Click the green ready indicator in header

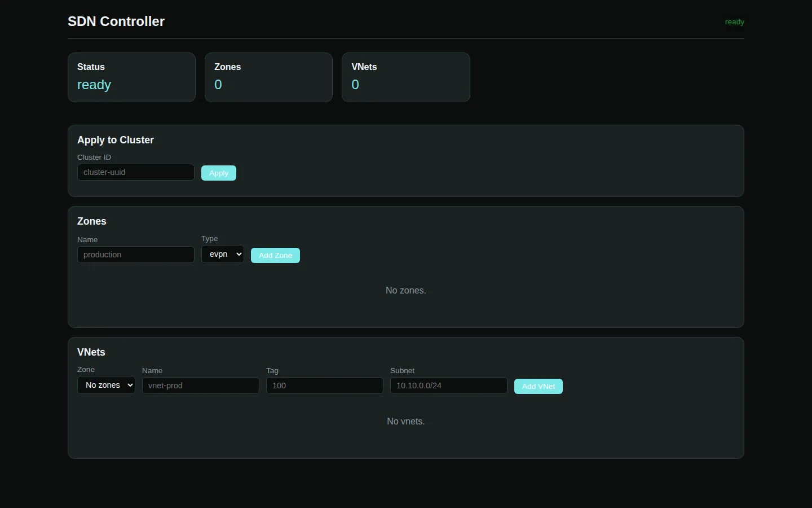coord(735,22)
